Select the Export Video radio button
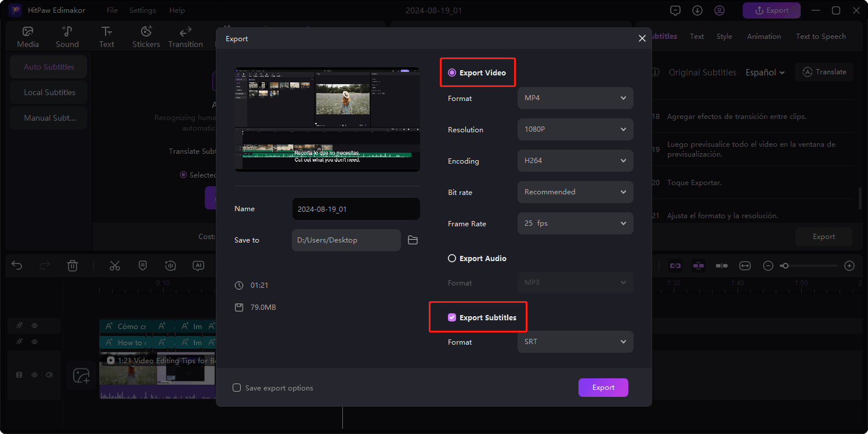868x434 pixels. (452, 71)
